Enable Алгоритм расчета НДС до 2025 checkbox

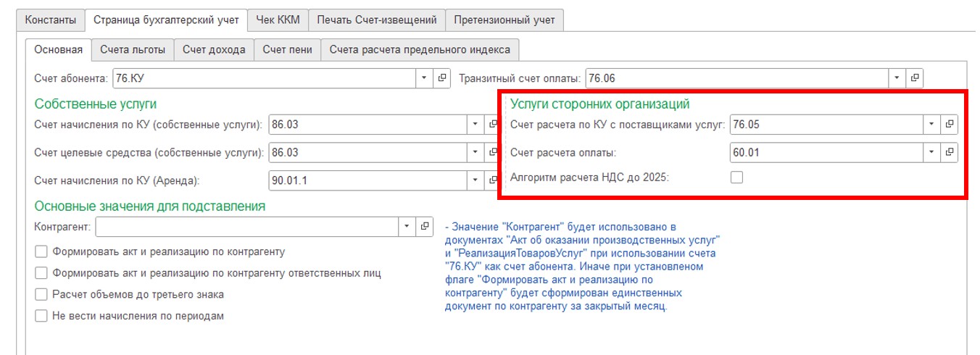point(736,177)
